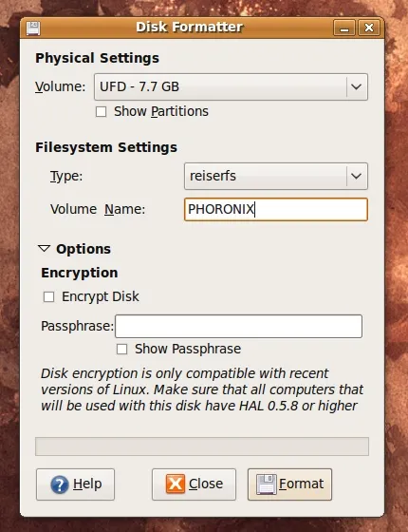Tick the Encrypt Disk checkbox
The image size is (408, 532).
pos(48,296)
